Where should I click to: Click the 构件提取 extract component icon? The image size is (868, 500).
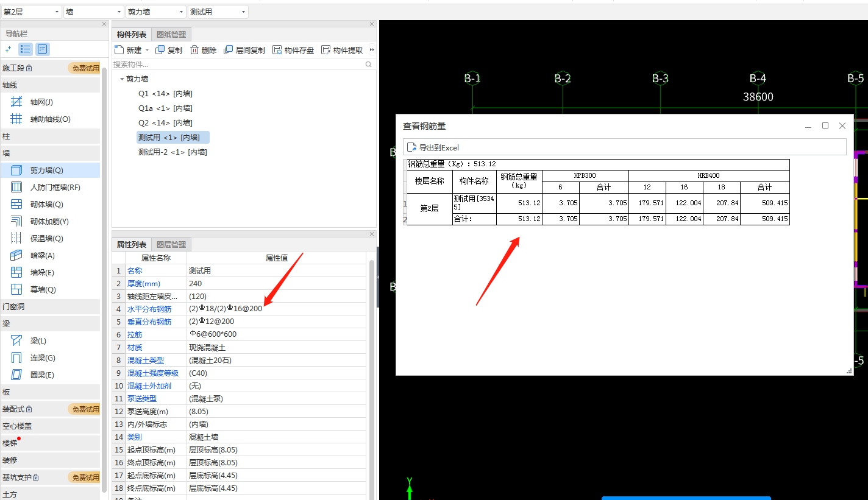[x=326, y=50]
